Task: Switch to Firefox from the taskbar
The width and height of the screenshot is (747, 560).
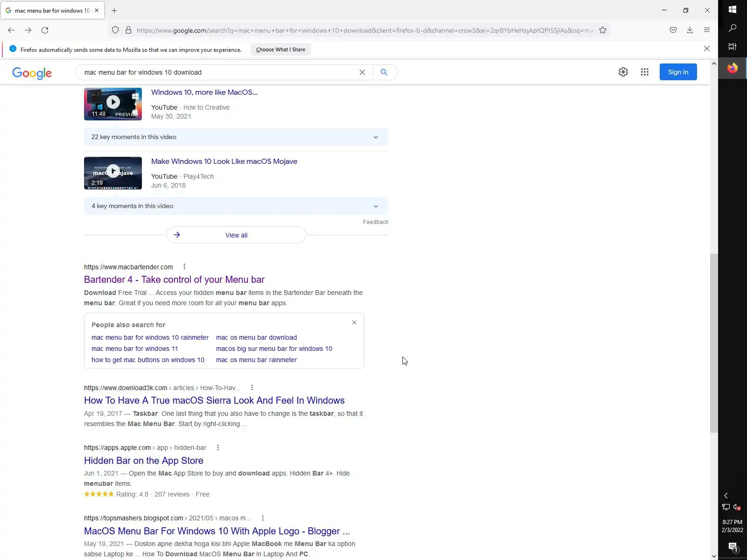Action: [x=733, y=68]
